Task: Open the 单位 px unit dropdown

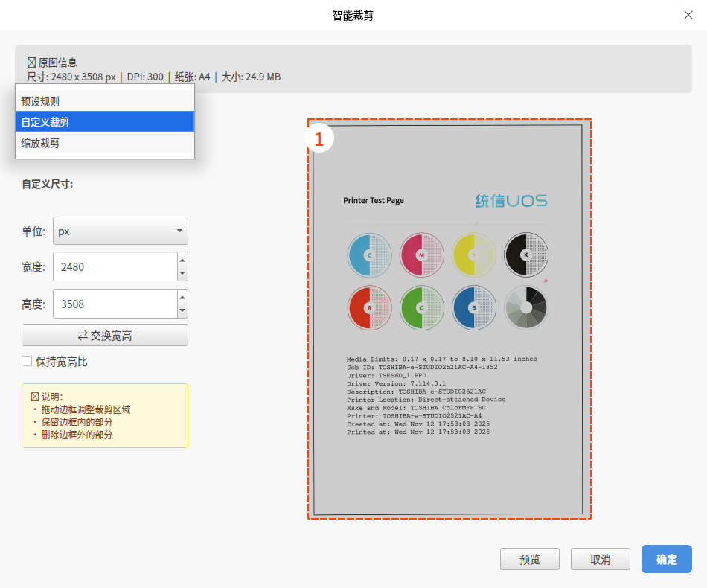Action: point(121,231)
